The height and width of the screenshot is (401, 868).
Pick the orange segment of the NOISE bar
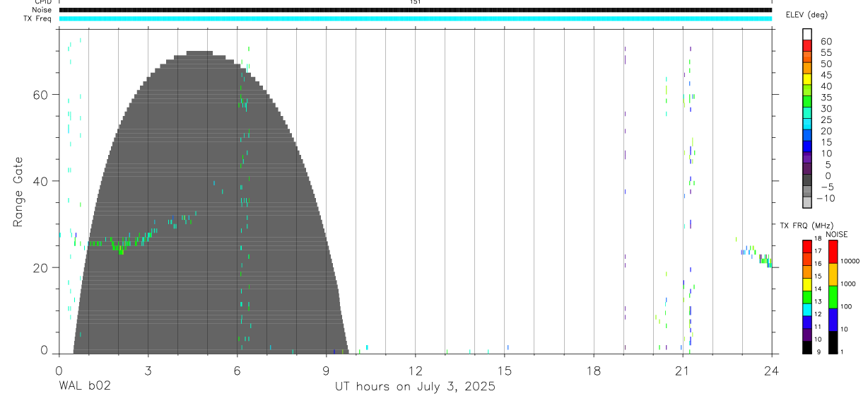point(833,274)
